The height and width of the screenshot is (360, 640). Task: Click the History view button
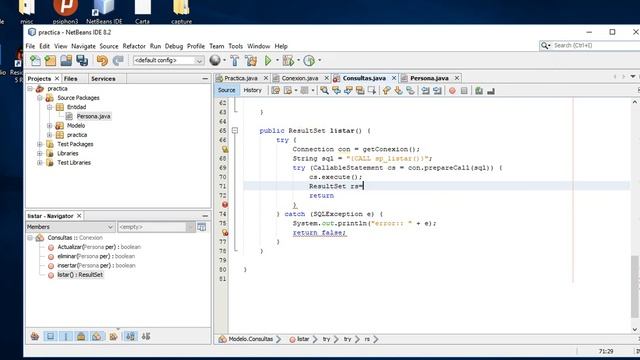(x=252, y=90)
